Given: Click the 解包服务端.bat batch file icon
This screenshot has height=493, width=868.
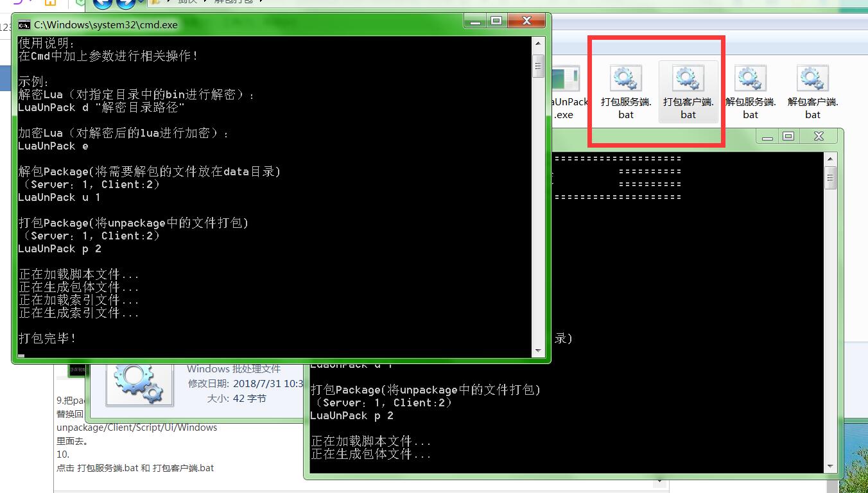Looking at the screenshot, I should [750, 80].
